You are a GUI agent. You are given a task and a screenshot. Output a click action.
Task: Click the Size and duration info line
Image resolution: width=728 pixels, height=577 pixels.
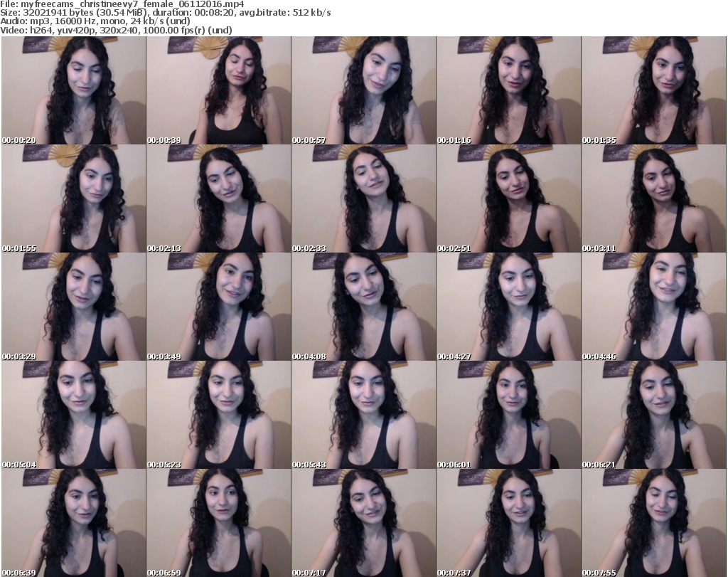[165, 13]
